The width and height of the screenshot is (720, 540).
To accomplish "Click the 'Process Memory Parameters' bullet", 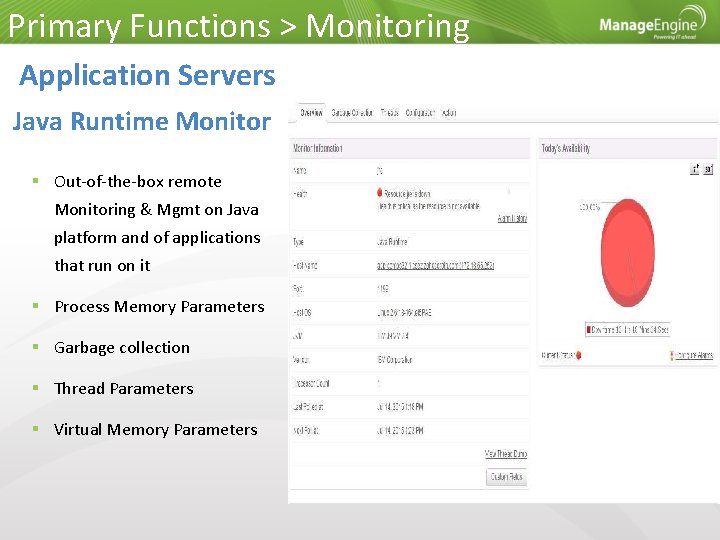I will point(159,306).
